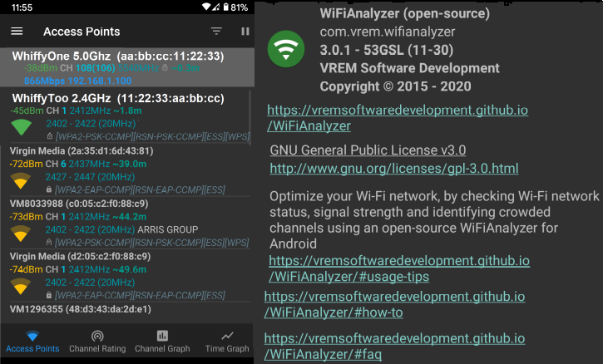Click lock icon in Virgin Media 2a:35 security line
Screen dimensions: 603x364
point(49,189)
